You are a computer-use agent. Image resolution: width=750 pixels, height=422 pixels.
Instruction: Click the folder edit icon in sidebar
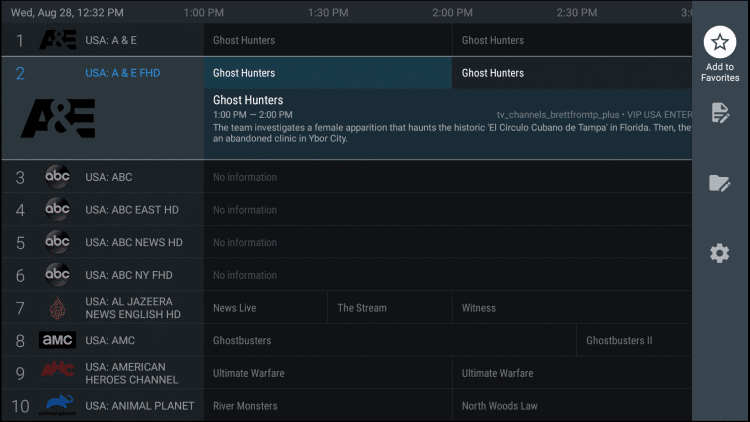[x=719, y=183]
